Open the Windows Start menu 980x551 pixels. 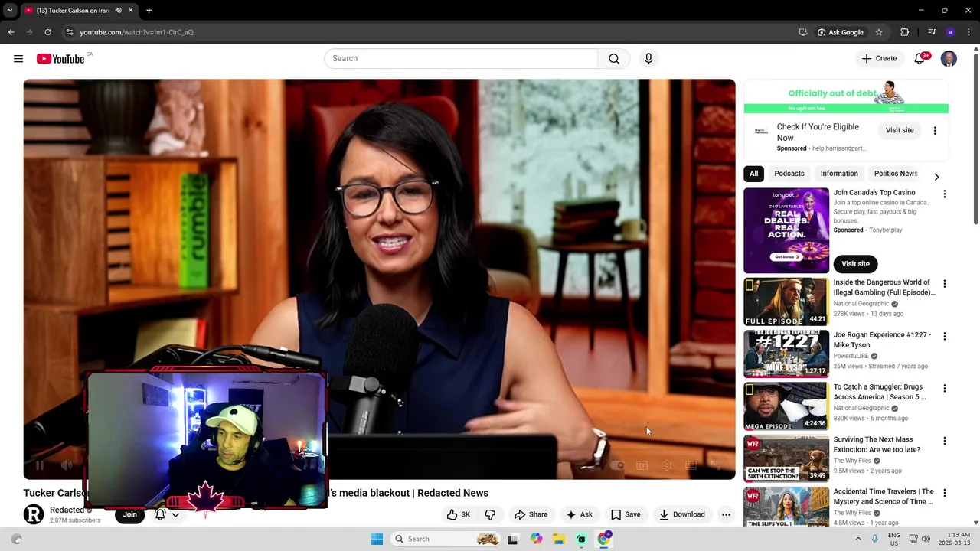tap(377, 539)
